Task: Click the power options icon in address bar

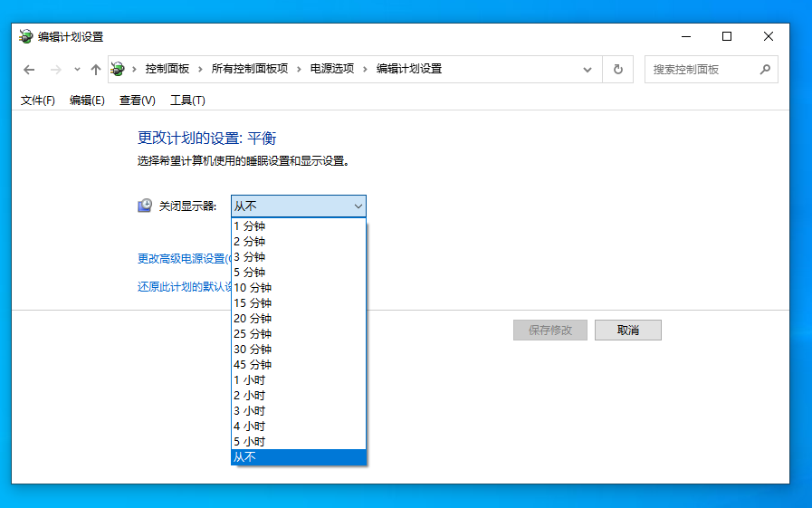Action: [118, 70]
